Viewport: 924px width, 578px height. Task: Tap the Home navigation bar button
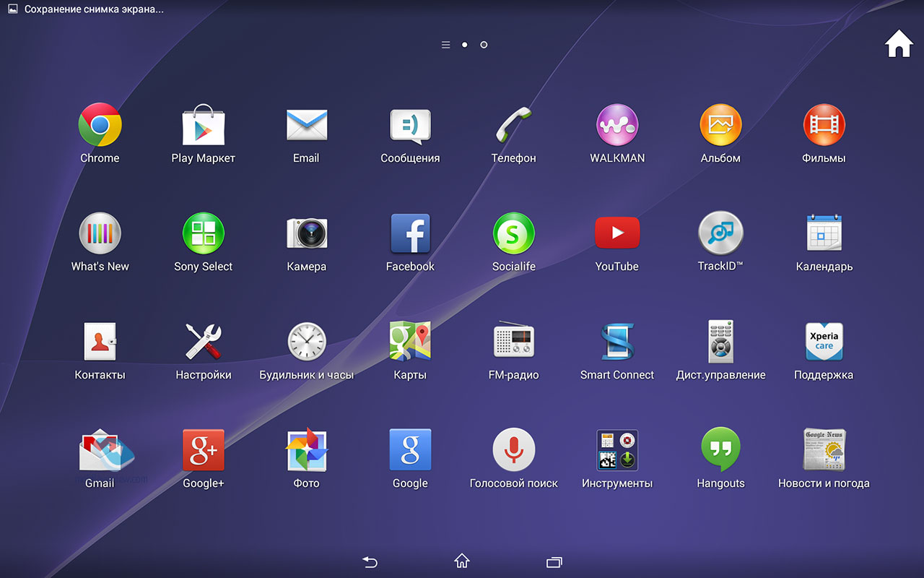pos(462,561)
